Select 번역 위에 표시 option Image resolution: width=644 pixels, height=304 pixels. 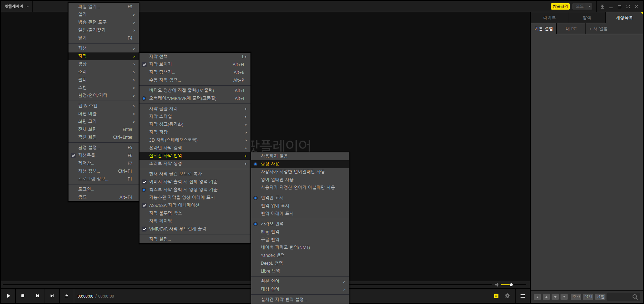300,206
